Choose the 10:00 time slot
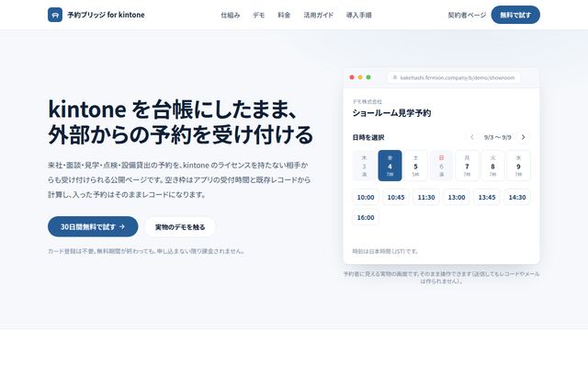The height and width of the screenshot is (368, 588). [366, 197]
